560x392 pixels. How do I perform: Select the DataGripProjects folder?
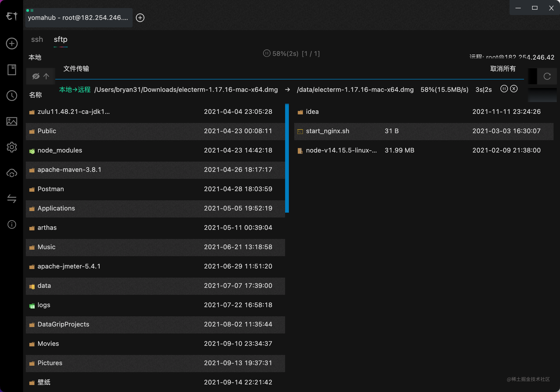tap(155, 324)
